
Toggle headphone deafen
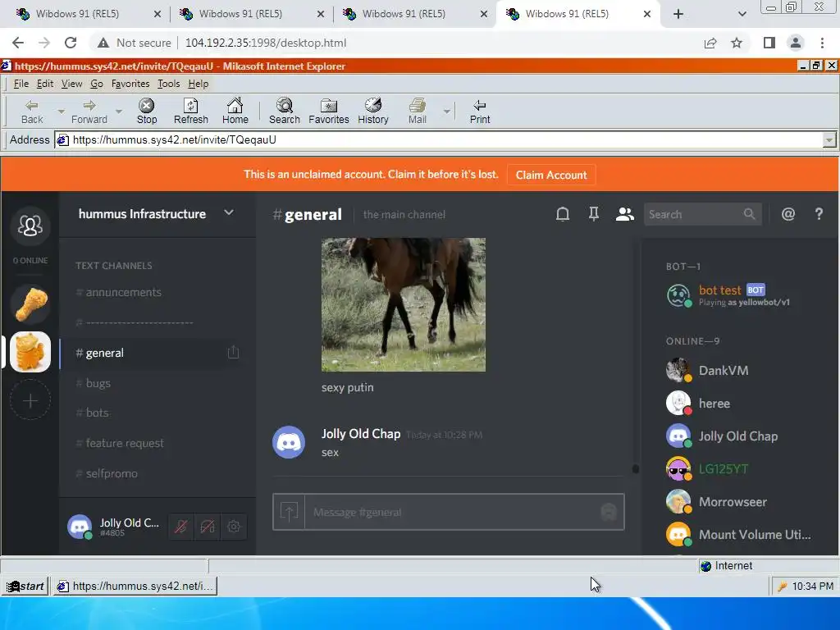point(208,527)
